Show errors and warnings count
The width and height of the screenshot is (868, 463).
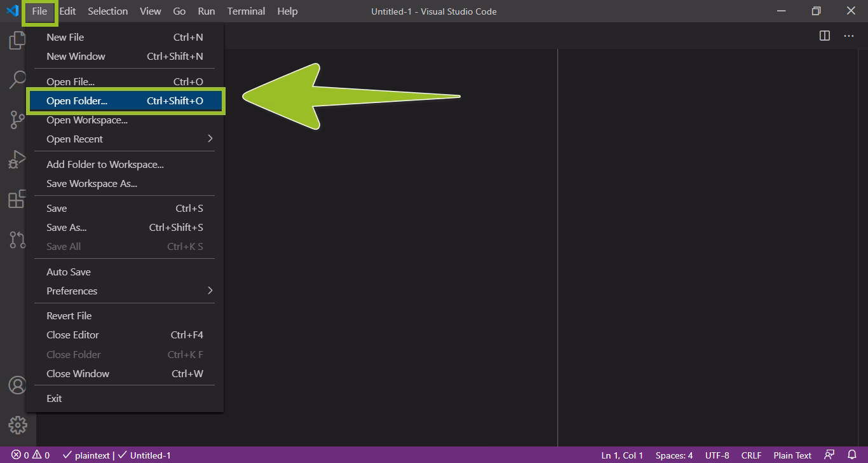pos(31,455)
